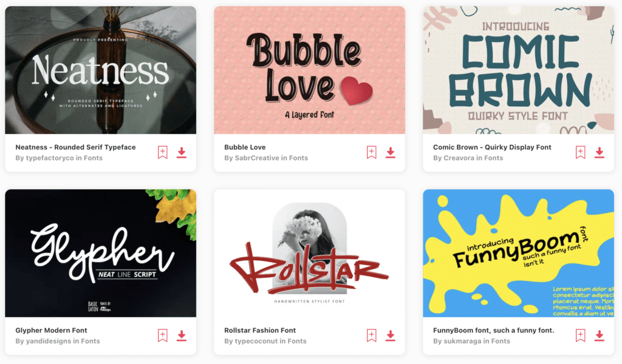
Task: Download the FunnyBoom font
Action: 599,335
